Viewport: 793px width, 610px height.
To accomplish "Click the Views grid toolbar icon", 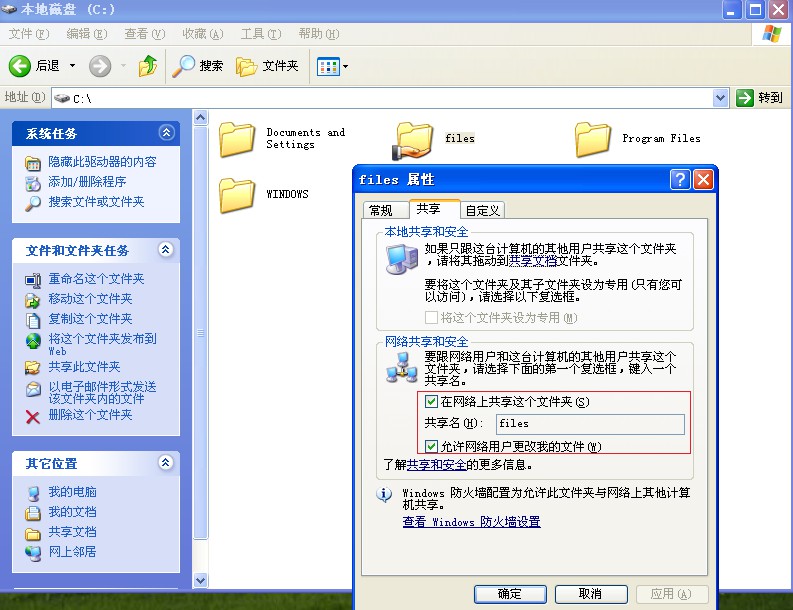I will click(328, 66).
